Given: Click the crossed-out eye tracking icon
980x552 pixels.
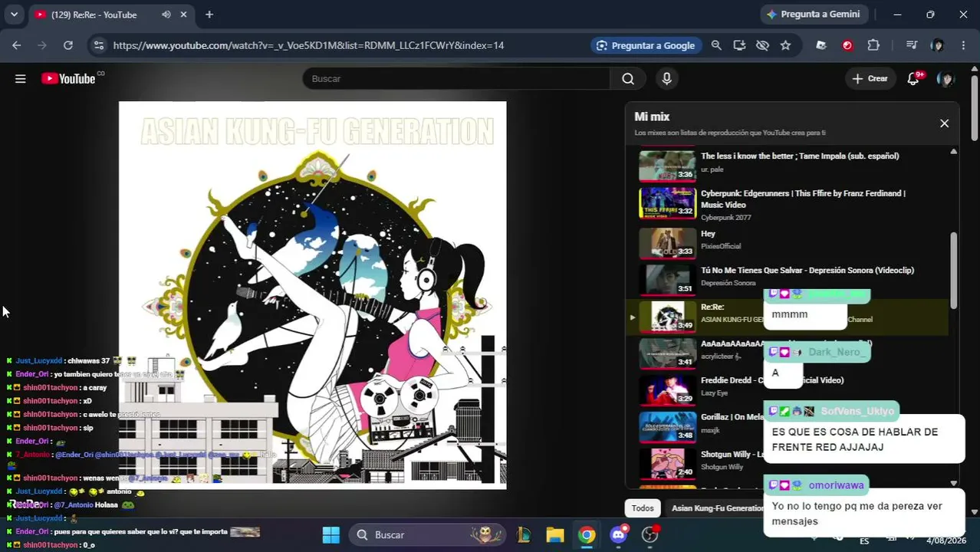Looking at the screenshot, I should 762,45.
